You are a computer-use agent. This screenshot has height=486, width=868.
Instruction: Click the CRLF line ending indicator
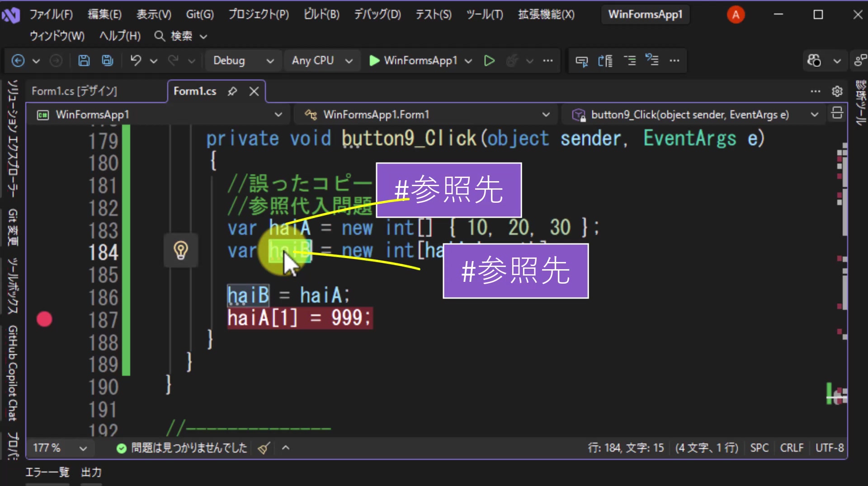pos(792,448)
